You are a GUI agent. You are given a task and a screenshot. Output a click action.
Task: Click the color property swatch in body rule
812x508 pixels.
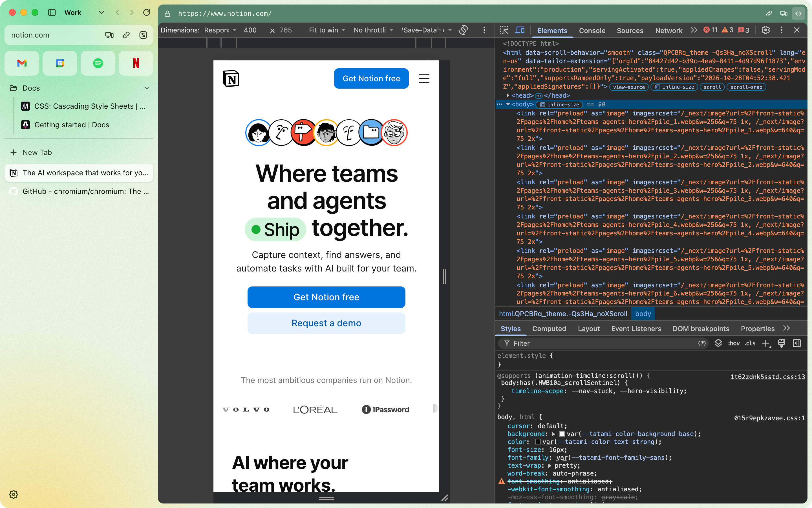[x=538, y=442]
